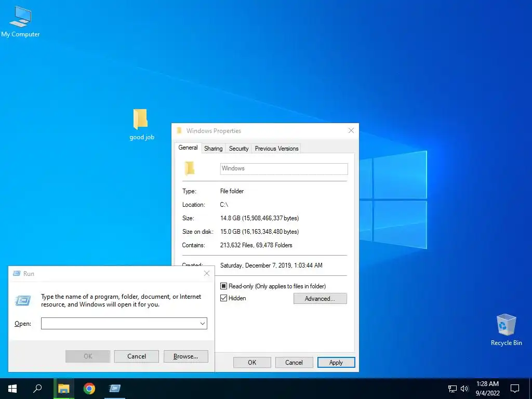
Task: Click the size value 14.8 GB text
Action: coord(260,218)
